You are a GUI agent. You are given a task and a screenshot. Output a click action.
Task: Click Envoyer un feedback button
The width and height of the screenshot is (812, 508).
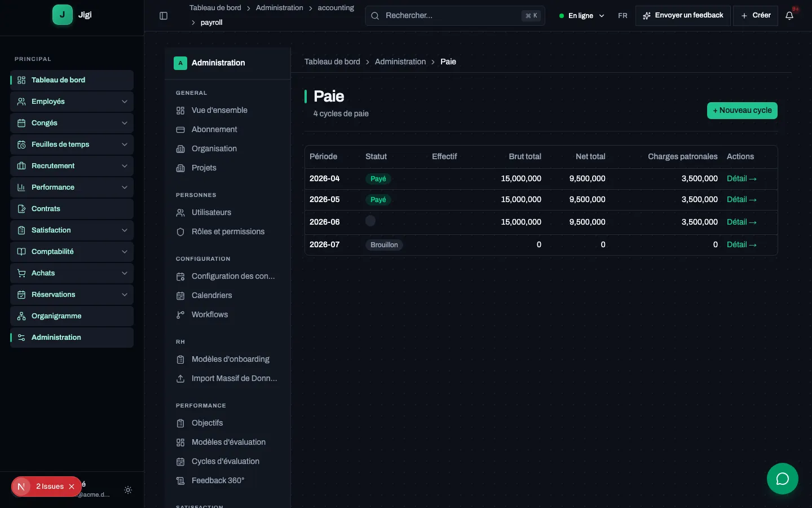pos(683,16)
